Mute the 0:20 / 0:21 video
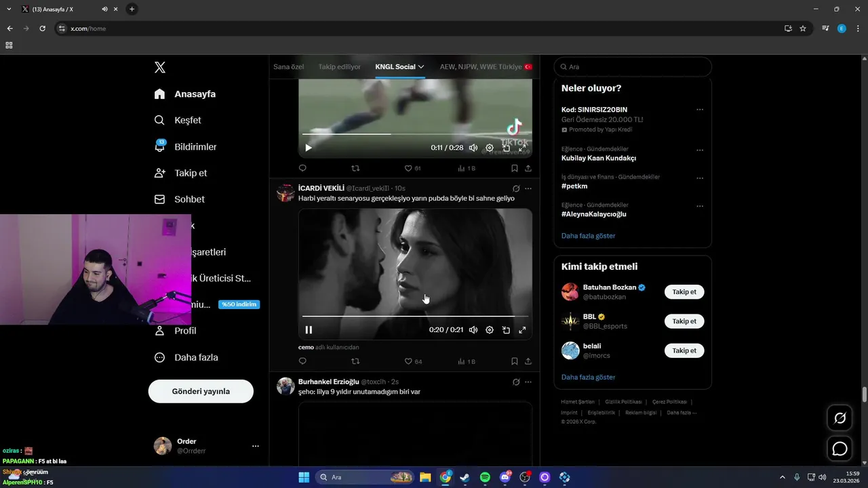 (x=473, y=330)
